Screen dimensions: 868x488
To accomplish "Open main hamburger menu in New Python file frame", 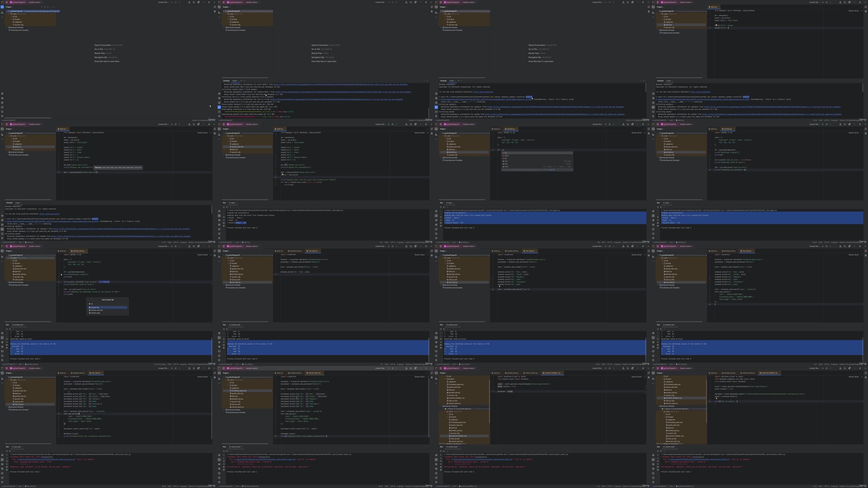I will pyautogui.click(x=7, y=246).
